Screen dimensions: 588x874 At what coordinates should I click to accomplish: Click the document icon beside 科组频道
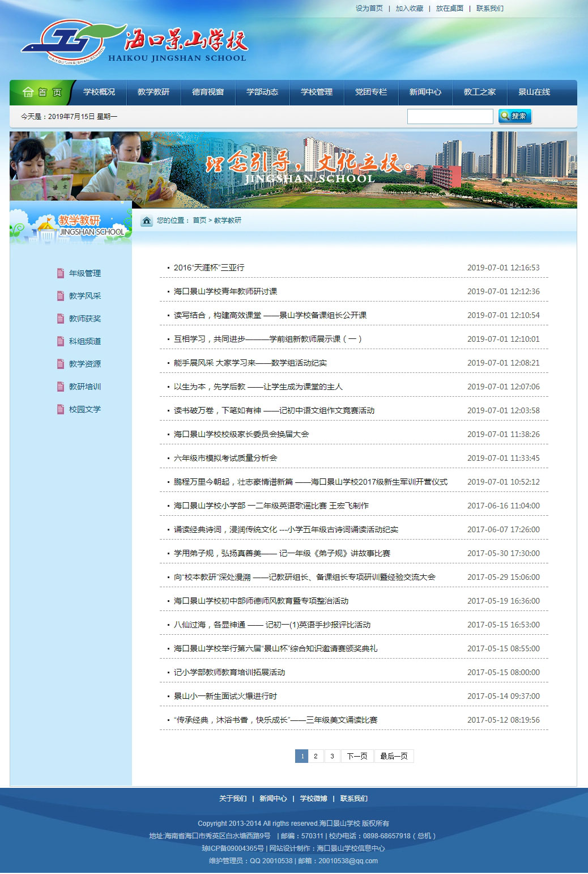[61, 341]
